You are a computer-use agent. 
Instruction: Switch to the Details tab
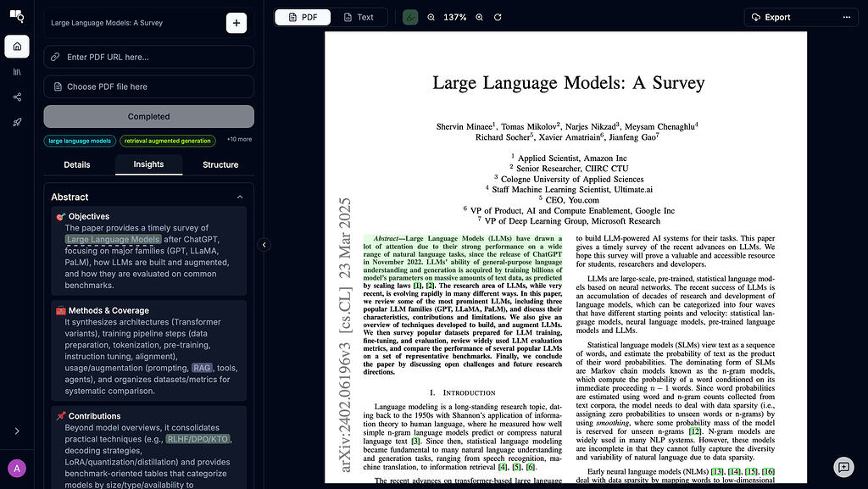point(77,165)
